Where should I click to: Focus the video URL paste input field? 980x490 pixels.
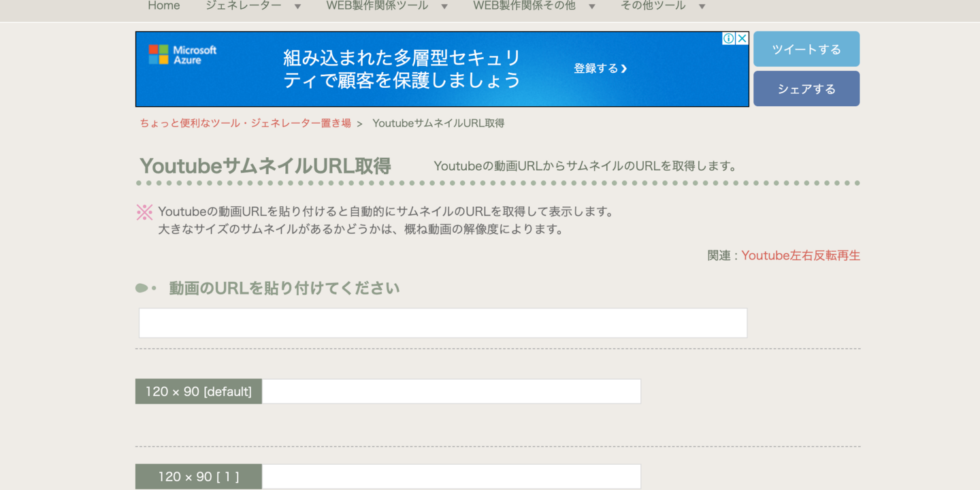click(443, 323)
